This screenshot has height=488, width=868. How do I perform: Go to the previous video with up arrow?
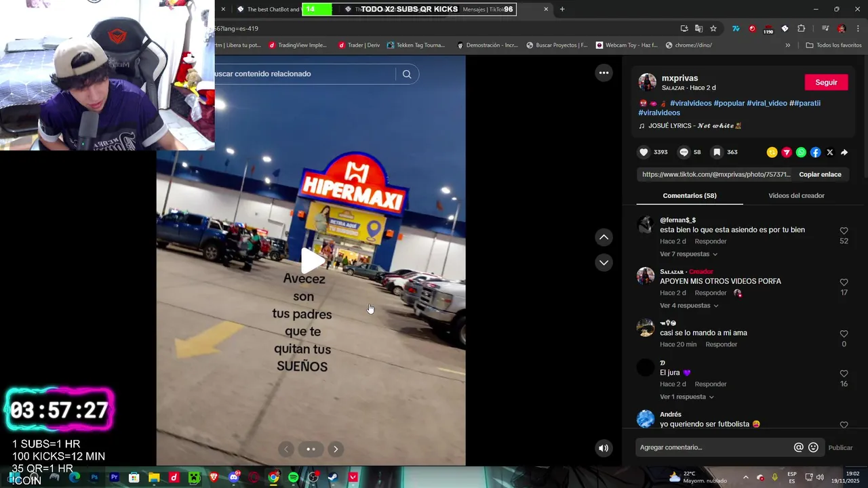point(604,237)
